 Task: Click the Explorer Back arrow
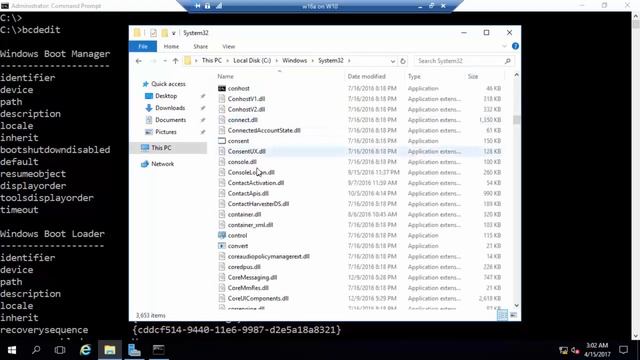(x=139, y=61)
